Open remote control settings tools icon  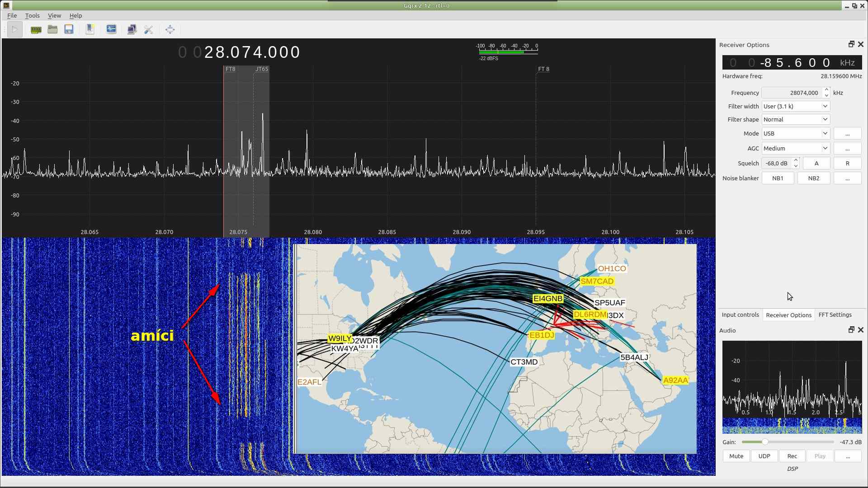pos(148,30)
